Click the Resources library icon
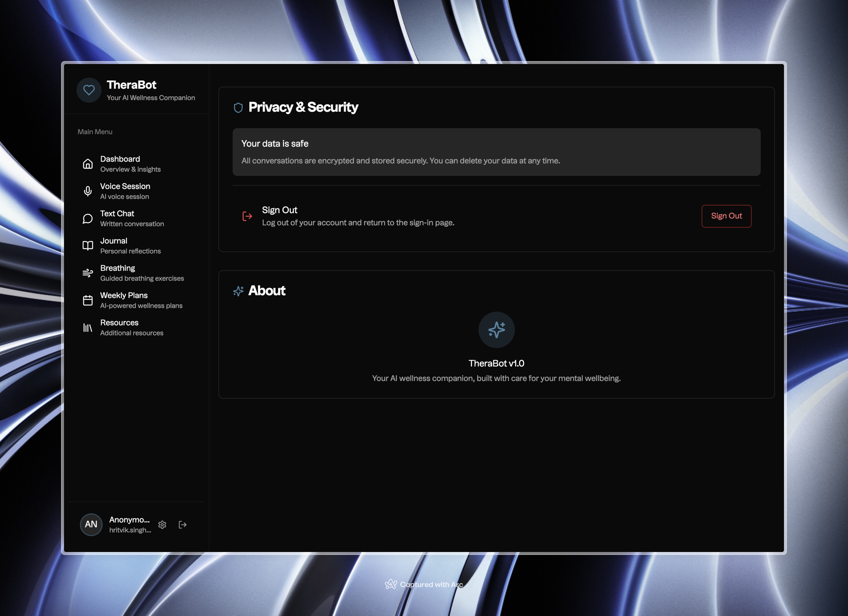848x616 pixels. (87, 327)
